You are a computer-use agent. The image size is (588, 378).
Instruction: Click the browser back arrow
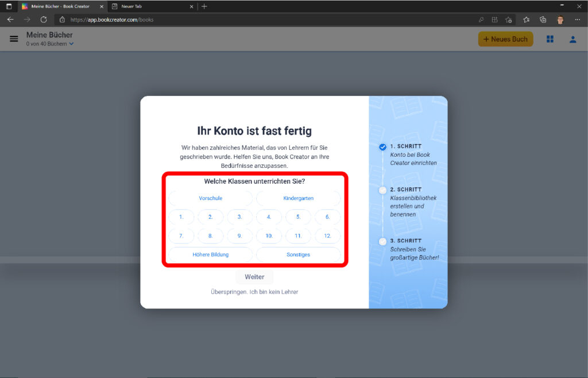coord(10,20)
